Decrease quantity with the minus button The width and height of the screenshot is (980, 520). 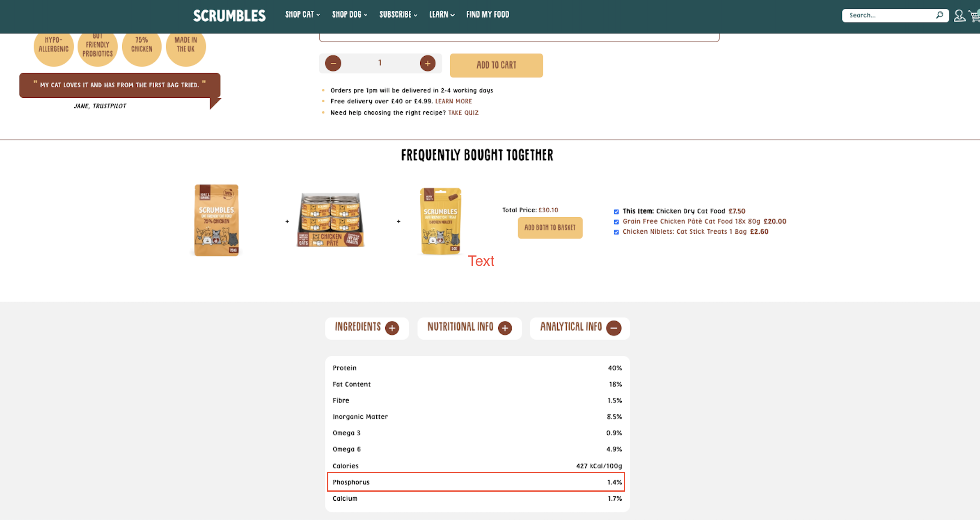(333, 63)
